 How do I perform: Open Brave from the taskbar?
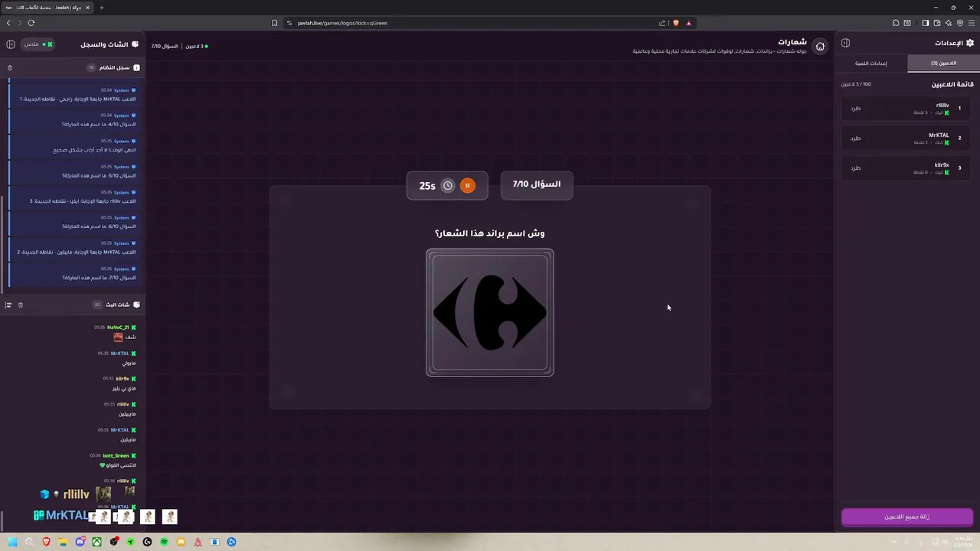46,542
